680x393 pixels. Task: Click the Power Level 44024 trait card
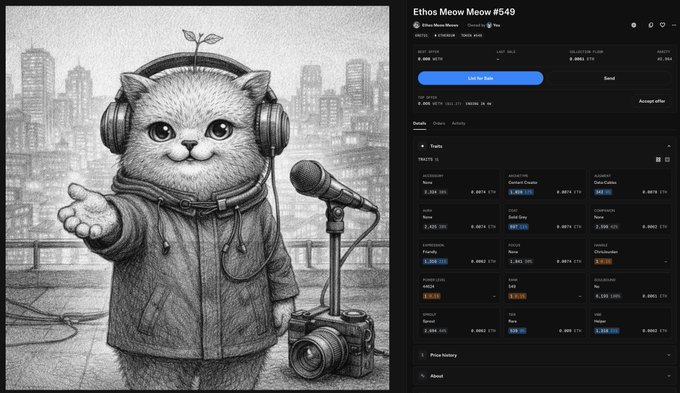458,288
